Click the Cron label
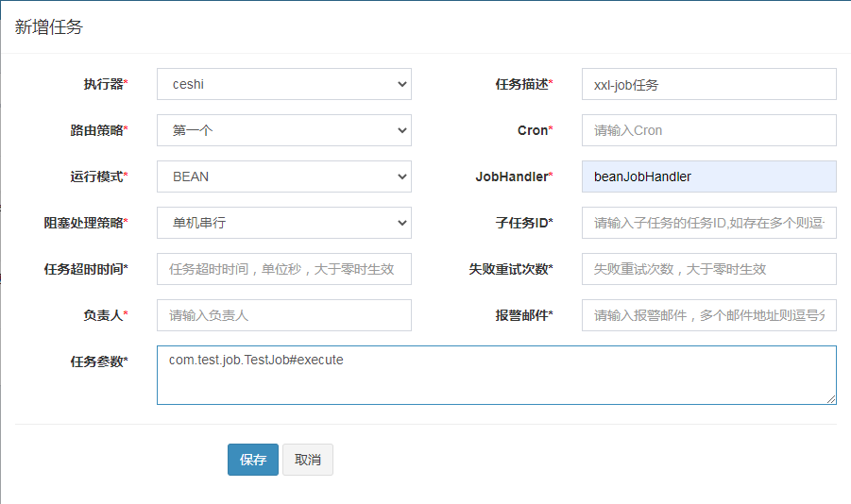Screen dimensions: 851x504 (536, 130)
